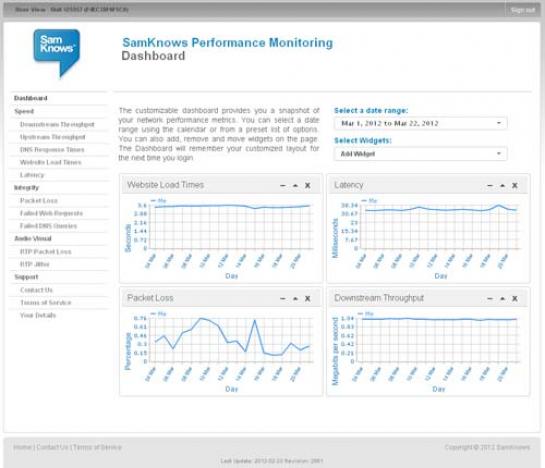Open Terms of Service in sidebar
The image size is (545, 468).
[x=46, y=302]
